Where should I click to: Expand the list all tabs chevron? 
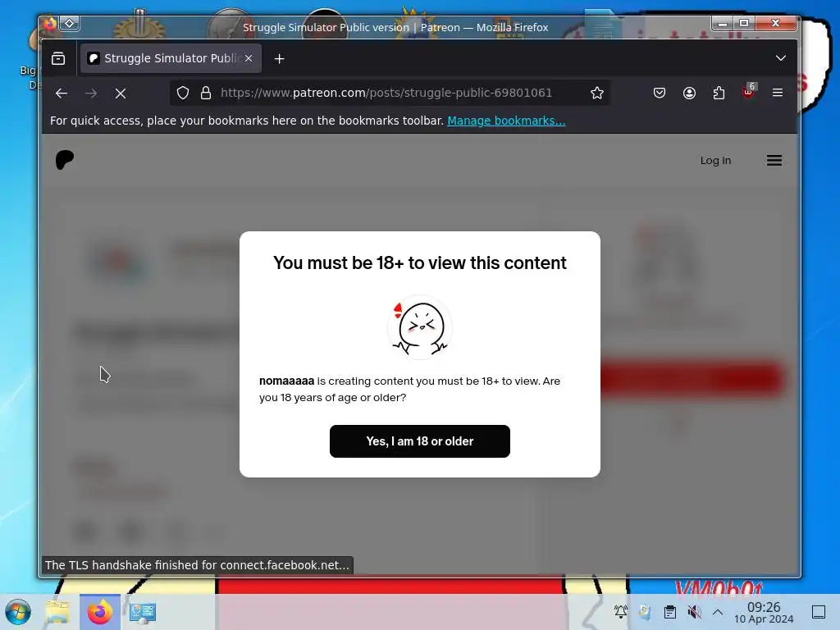[781, 58]
